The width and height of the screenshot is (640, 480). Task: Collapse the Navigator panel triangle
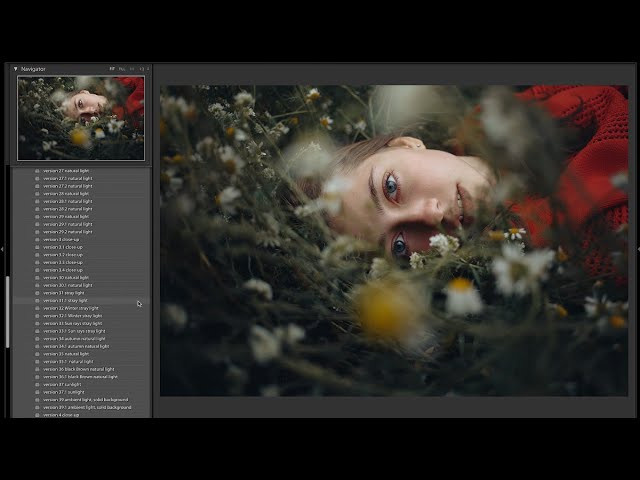pos(16,69)
